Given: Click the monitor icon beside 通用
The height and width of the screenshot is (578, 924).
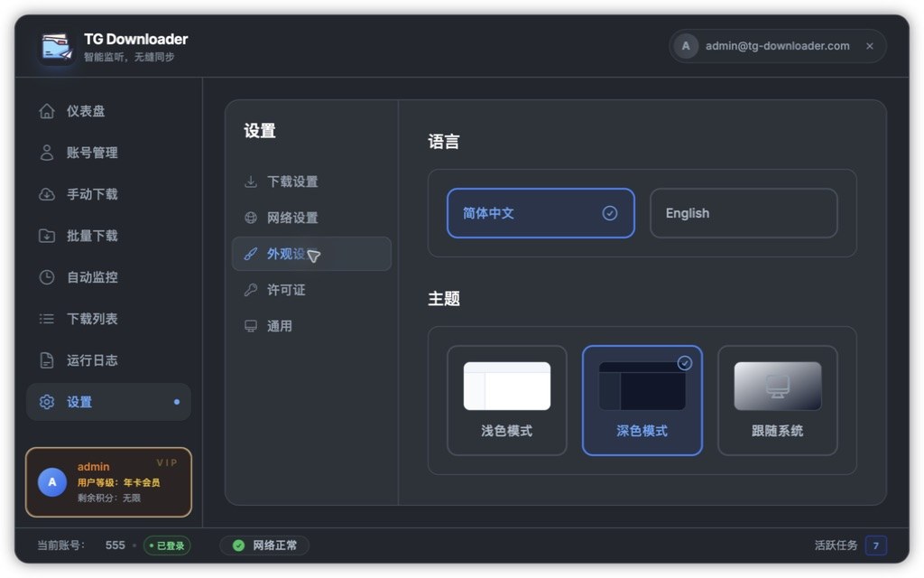Looking at the screenshot, I should 251,326.
